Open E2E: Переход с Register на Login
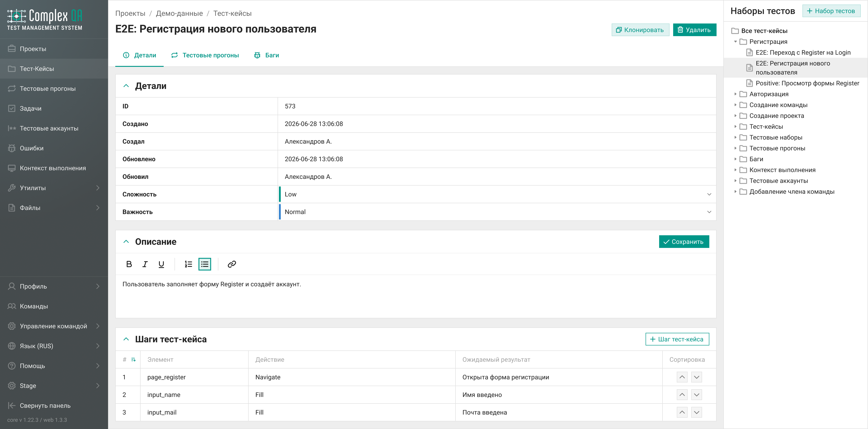Screen dimensions: 868x429 point(803,52)
